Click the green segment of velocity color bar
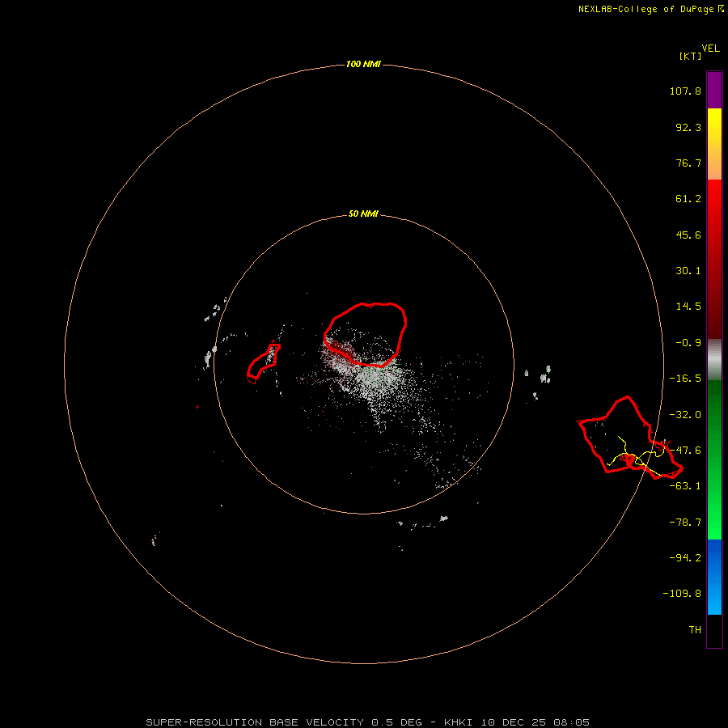Image resolution: width=728 pixels, height=728 pixels. (714, 459)
